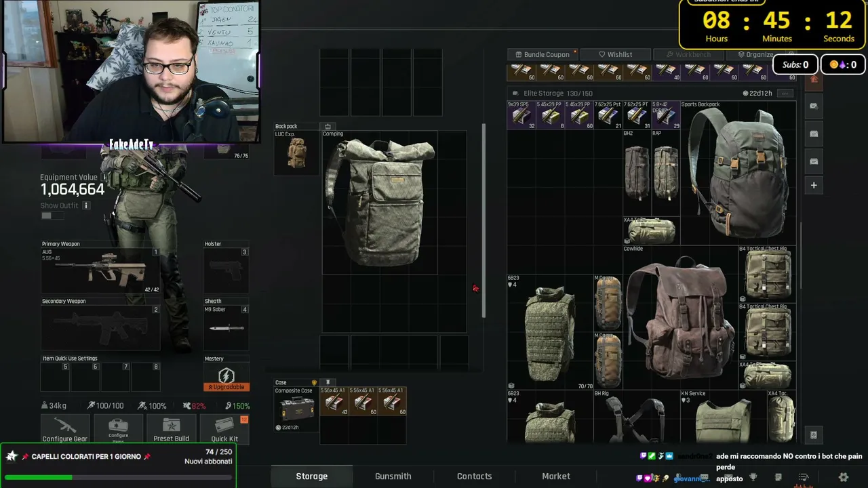Viewport: 868px width, 488px height.
Task: Select quick use slot 7
Action: [115, 377]
